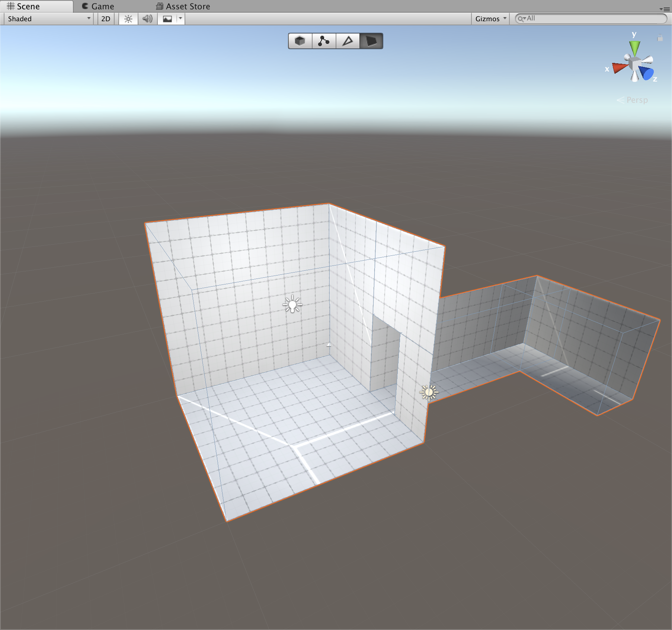Screen dimensions: 672x630
Task: Toggle the scene view rotation lock
Action: point(660,38)
